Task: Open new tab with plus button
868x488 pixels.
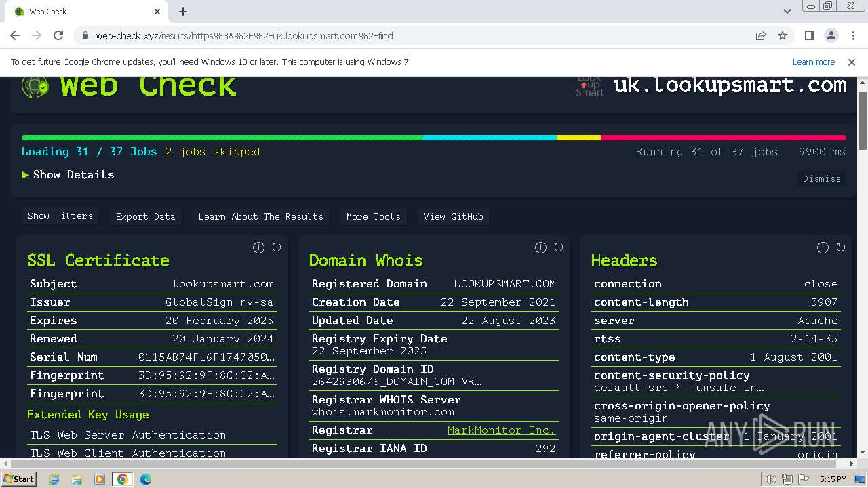Action: 183,12
